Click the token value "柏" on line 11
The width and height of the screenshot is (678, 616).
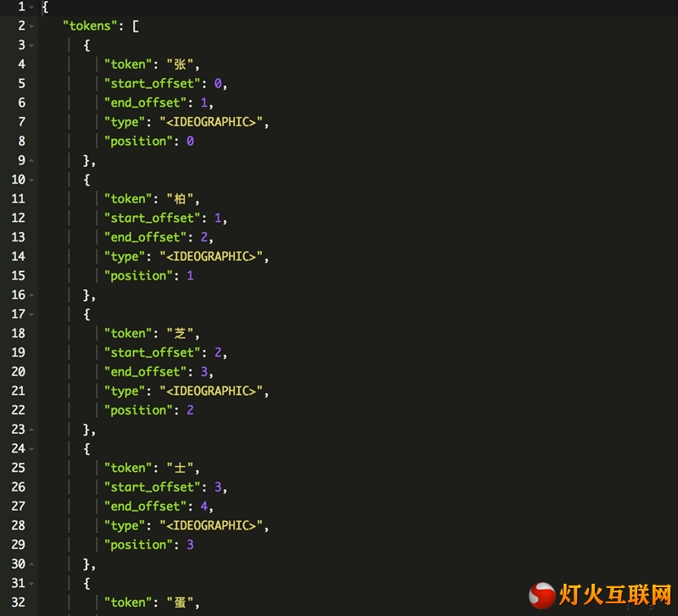tap(180, 199)
